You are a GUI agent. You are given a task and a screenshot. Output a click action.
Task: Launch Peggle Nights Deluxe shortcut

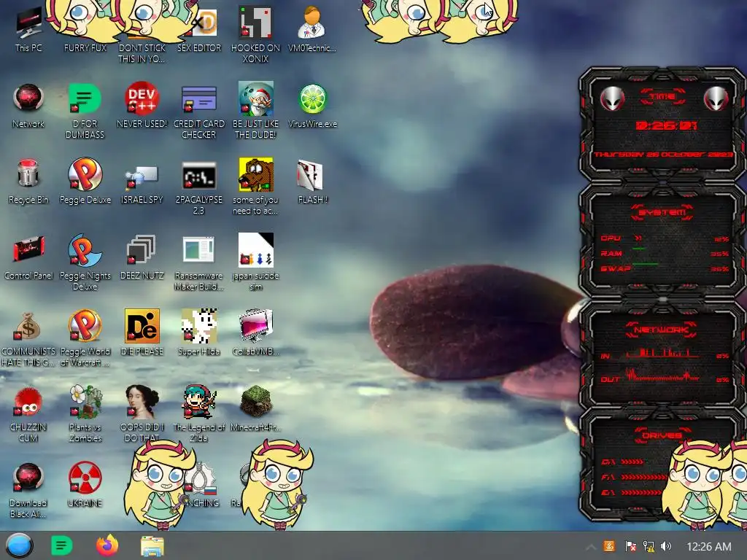pyautogui.click(x=85, y=262)
